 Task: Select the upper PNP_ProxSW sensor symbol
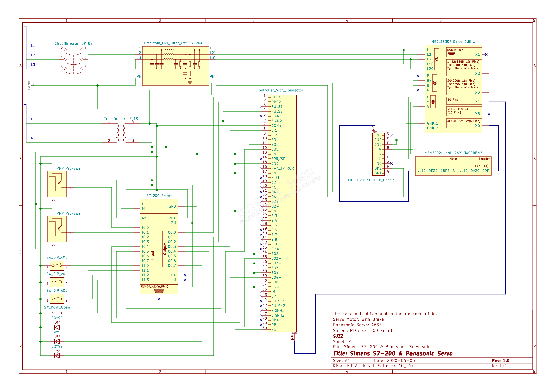(57, 184)
